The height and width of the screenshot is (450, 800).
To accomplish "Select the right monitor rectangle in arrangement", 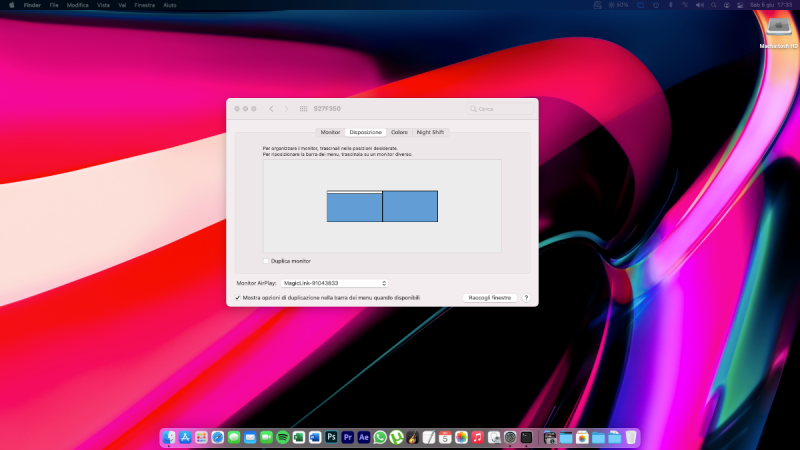I will pyautogui.click(x=410, y=206).
